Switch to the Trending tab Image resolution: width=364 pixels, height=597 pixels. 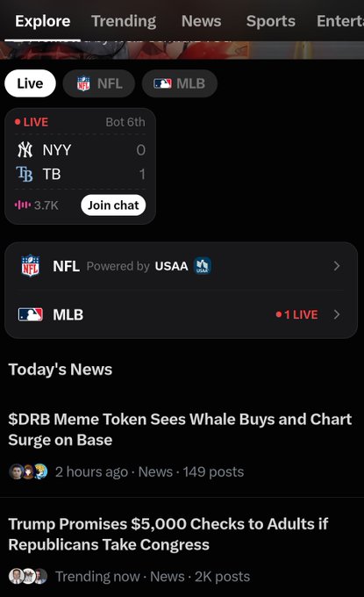click(x=124, y=21)
